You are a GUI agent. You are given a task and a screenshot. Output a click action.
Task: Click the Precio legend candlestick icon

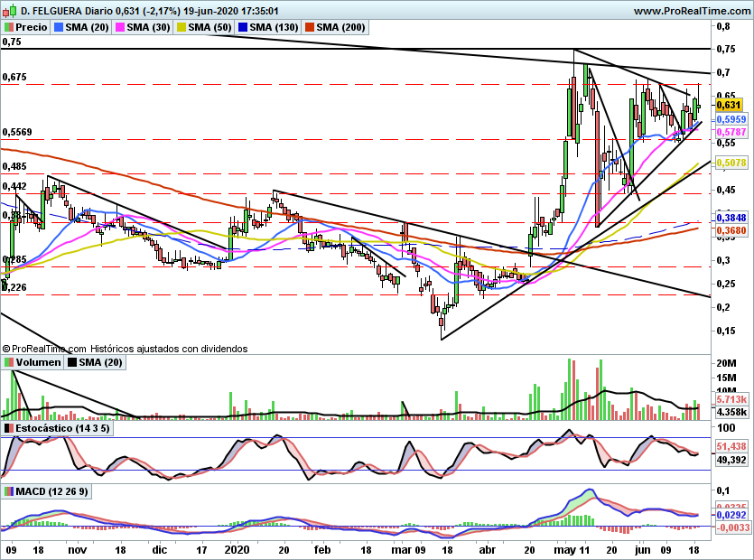[9, 27]
